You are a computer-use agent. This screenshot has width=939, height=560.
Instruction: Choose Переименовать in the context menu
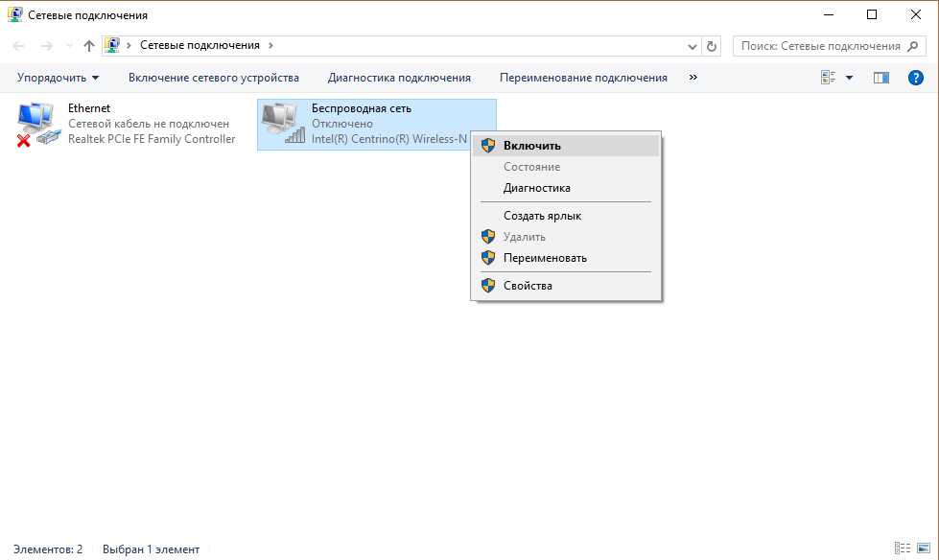[x=545, y=258]
